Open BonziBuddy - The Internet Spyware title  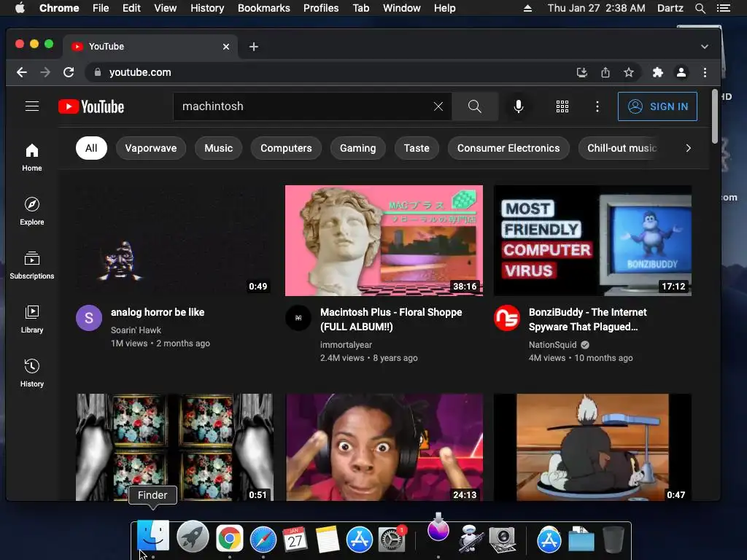tap(588, 319)
